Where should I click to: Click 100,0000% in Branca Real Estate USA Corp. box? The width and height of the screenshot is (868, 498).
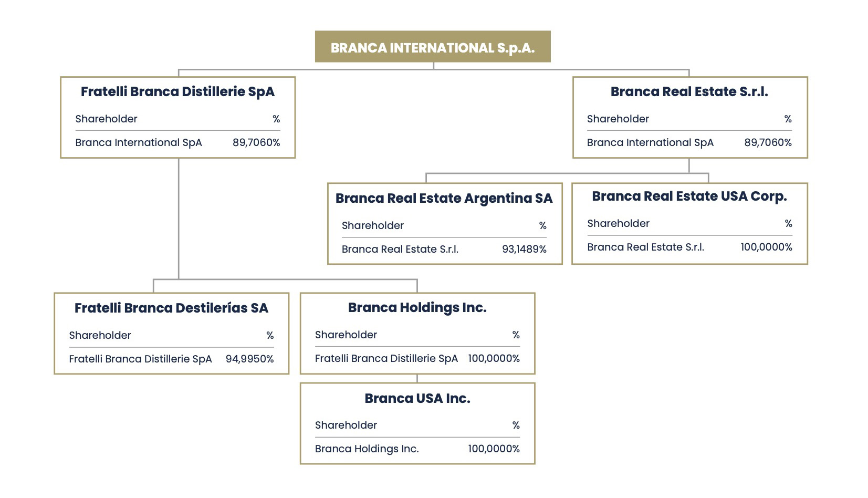point(766,247)
